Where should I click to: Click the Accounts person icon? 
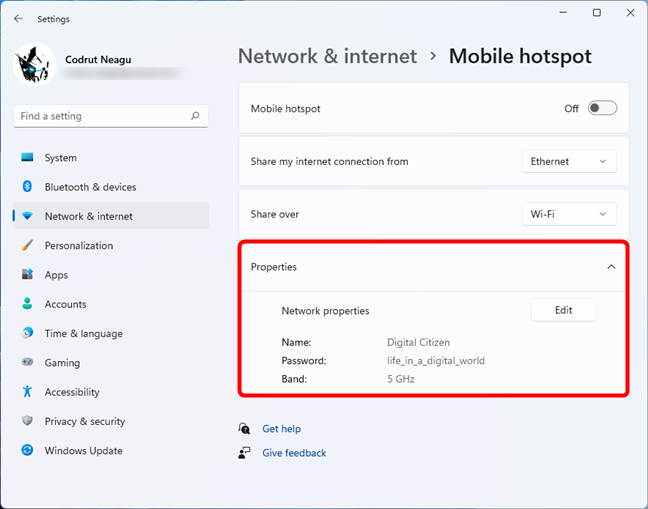tap(27, 304)
